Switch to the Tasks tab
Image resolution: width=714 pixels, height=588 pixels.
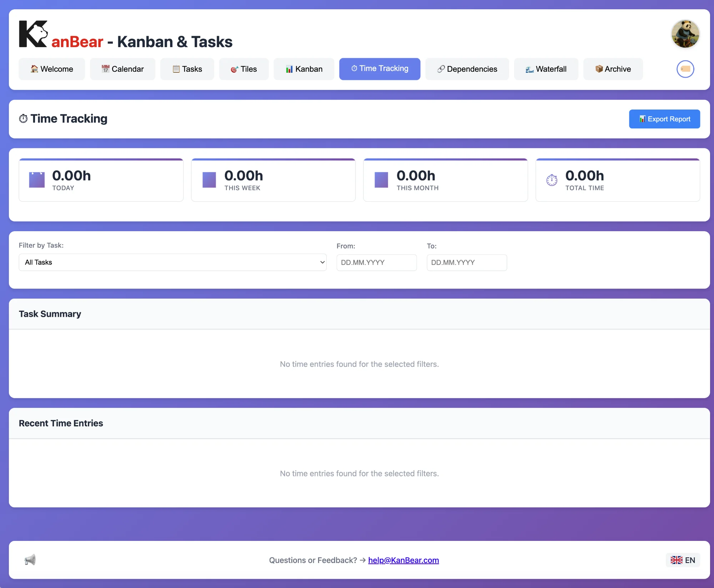187,69
